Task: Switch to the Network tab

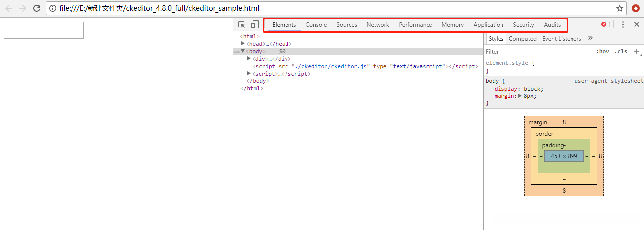Action: [x=378, y=25]
